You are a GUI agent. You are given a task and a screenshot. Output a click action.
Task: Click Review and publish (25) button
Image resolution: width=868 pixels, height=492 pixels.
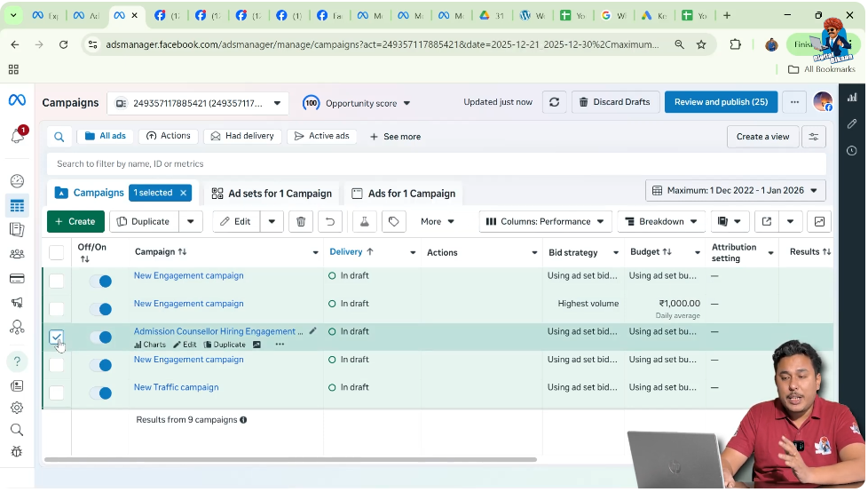721,102
